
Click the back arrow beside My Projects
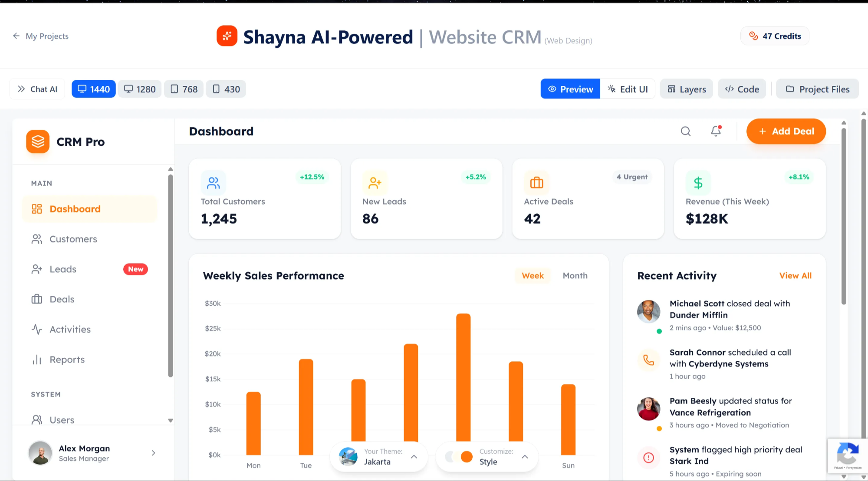pyautogui.click(x=16, y=36)
